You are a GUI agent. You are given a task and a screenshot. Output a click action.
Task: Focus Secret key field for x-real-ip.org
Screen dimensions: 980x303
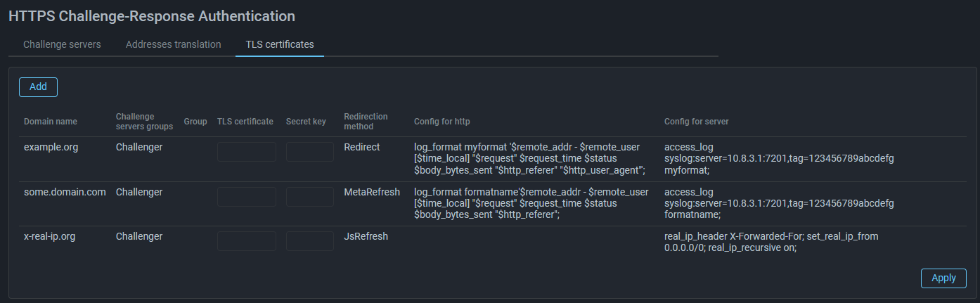tap(309, 241)
